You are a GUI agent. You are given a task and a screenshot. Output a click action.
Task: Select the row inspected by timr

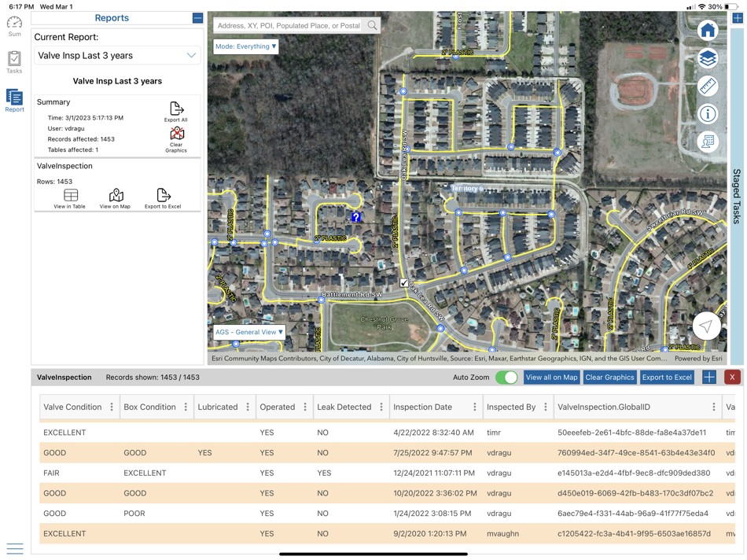click(x=388, y=433)
